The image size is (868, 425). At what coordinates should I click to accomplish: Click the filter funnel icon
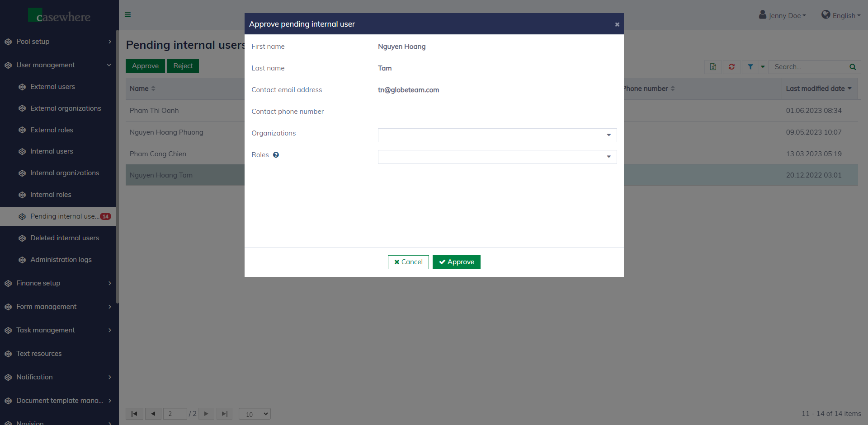pos(750,67)
